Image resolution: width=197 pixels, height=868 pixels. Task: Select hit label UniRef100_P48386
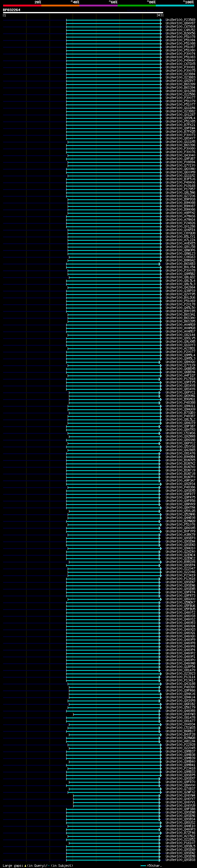point(180,487)
